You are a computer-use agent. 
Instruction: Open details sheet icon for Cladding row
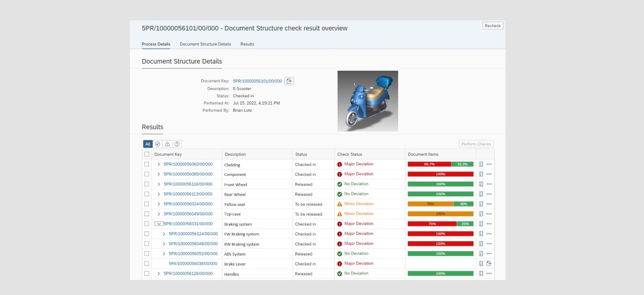coord(481,164)
